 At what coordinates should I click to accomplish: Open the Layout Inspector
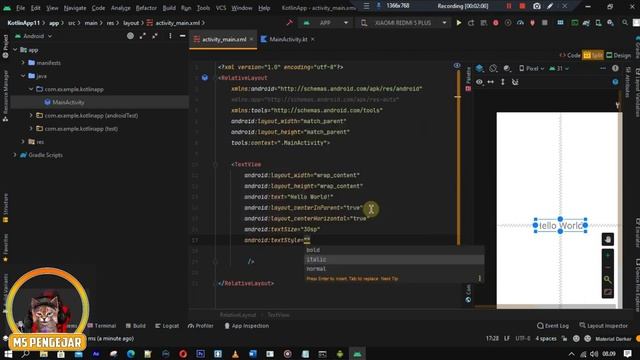(603, 326)
